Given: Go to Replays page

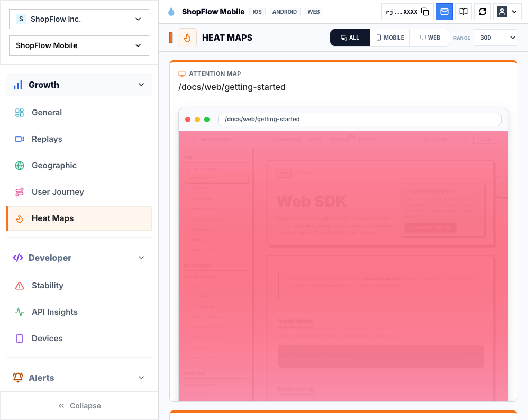Looking at the screenshot, I should pyautogui.click(x=79, y=139).
